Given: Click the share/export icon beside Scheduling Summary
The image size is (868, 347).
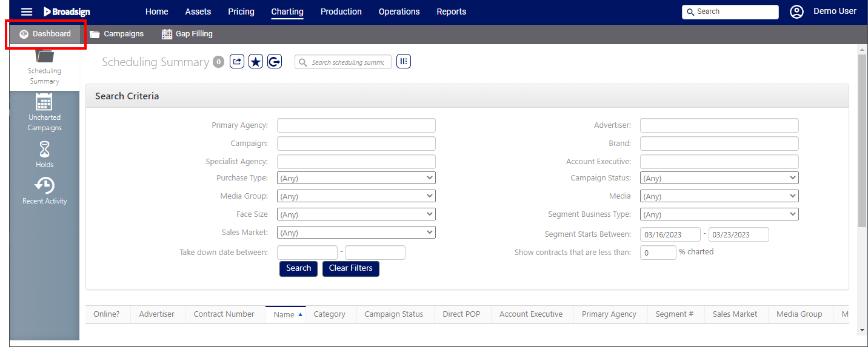Looking at the screenshot, I should tap(237, 61).
